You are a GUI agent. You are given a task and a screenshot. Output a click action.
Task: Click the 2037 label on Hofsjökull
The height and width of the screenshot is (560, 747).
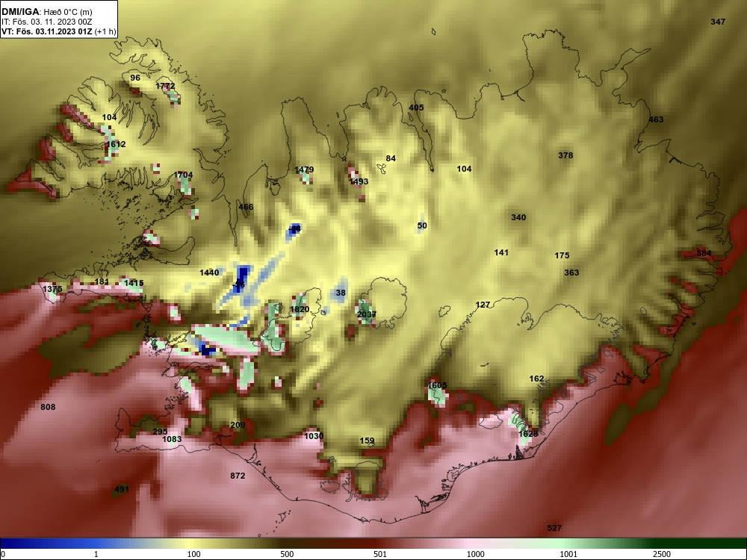(367, 315)
